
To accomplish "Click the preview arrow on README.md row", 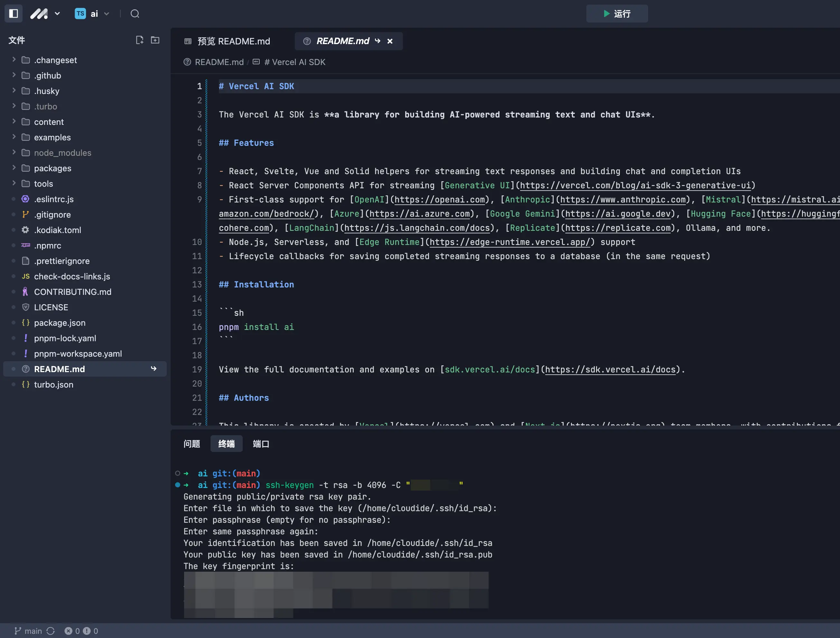I will [x=154, y=369].
